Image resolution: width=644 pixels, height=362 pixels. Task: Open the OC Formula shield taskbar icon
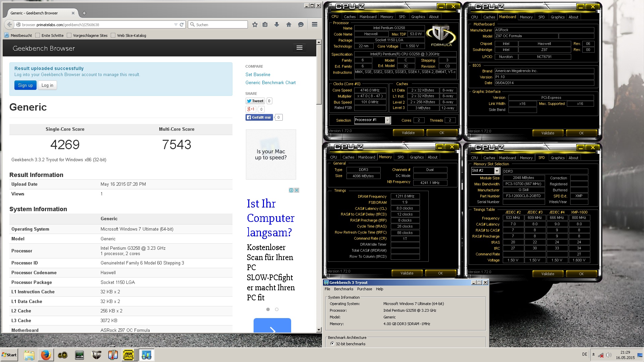click(96, 355)
